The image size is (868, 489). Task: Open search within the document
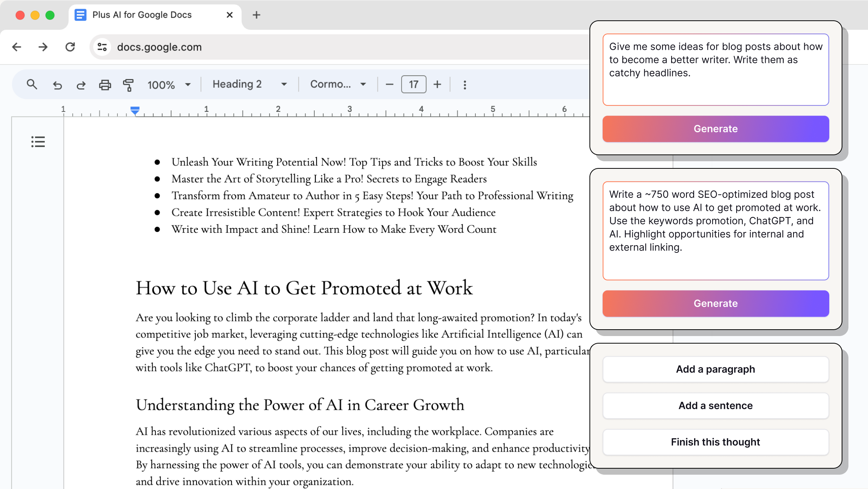(32, 84)
